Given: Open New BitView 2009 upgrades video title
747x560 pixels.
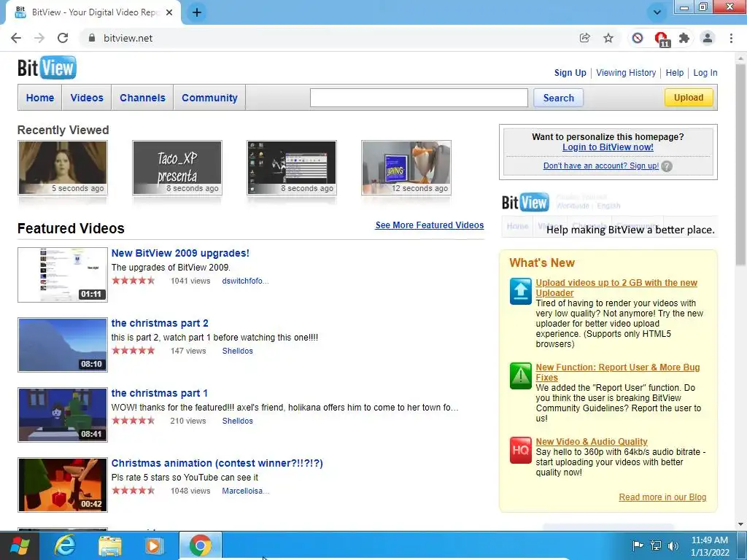Looking at the screenshot, I should pyautogui.click(x=180, y=253).
